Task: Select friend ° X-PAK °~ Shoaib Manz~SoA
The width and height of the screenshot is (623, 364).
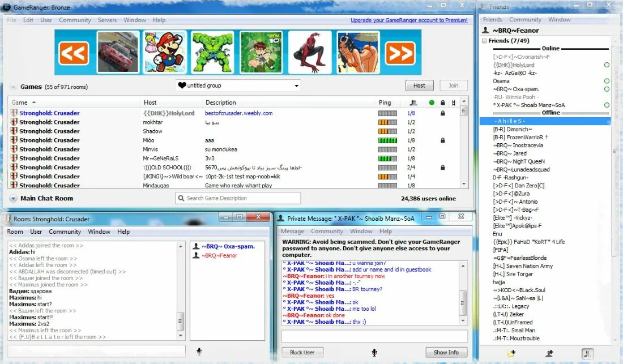Action: 529,105
